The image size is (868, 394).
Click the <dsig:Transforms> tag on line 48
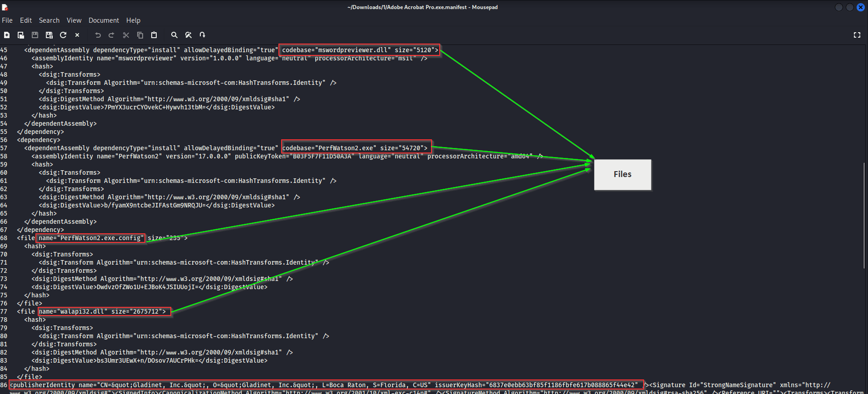click(69, 74)
